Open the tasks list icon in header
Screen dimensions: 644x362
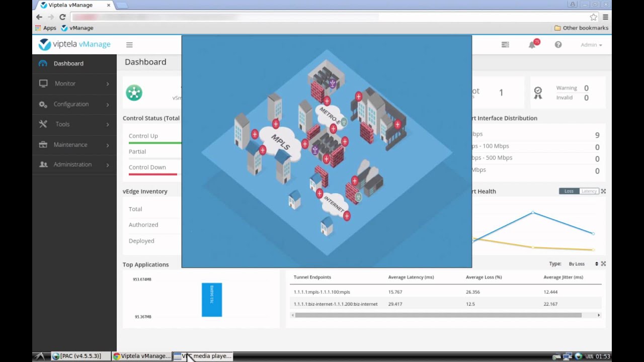tap(505, 45)
